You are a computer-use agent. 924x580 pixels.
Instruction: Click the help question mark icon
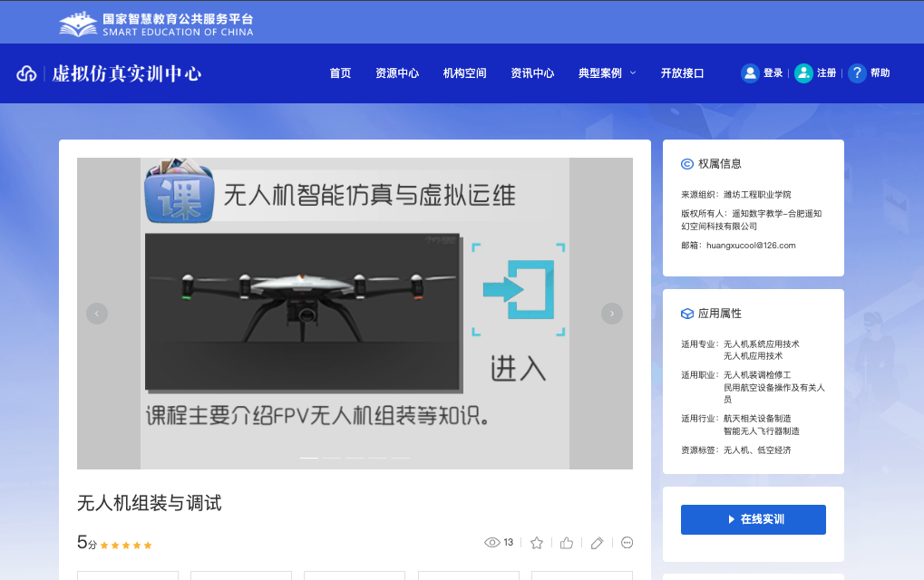(x=858, y=73)
